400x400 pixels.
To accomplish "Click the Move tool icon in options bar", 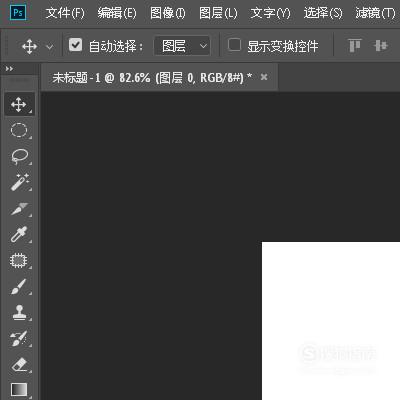I will click(x=29, y=46).
